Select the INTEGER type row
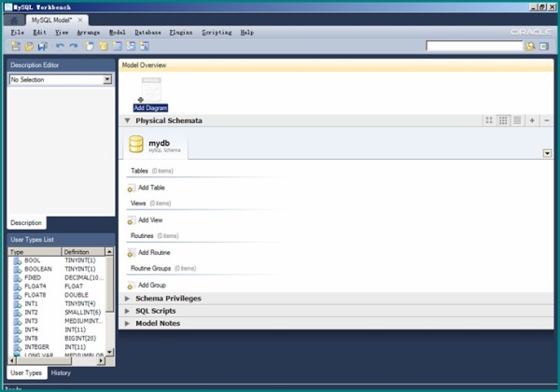Image resolution: width=560 pixels, height=392 pixels. 57,347
